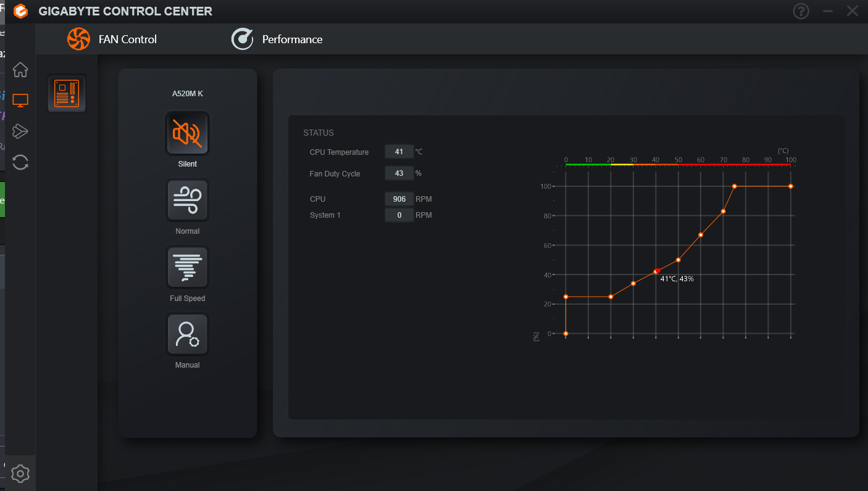The height and width of the screenshot is (491, 868).
Task: Switch to Manual fan mode
Action: click(187, 334)
